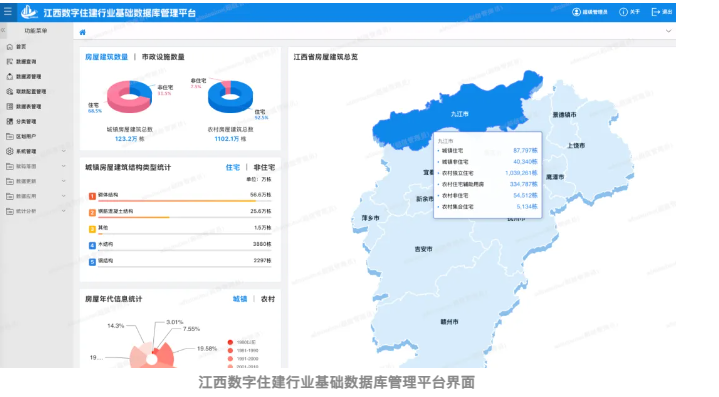
Task: Click the 超级管理员 label in header
Action: [595, 12]
